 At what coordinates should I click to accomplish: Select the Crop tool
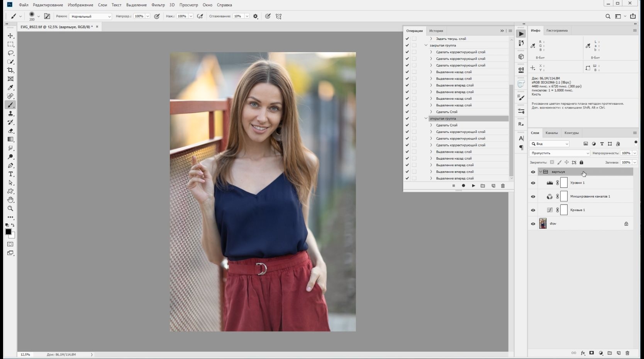click(10, 70)
